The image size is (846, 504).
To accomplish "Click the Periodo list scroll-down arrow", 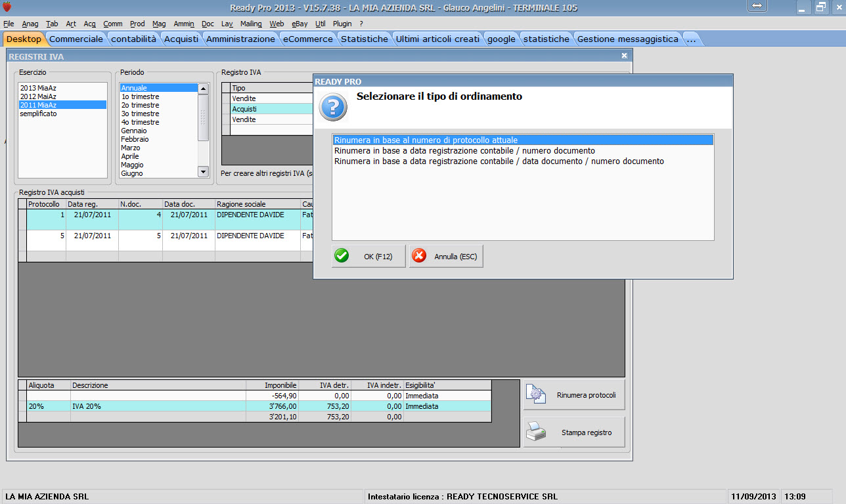I will click(x=203, y=171).
